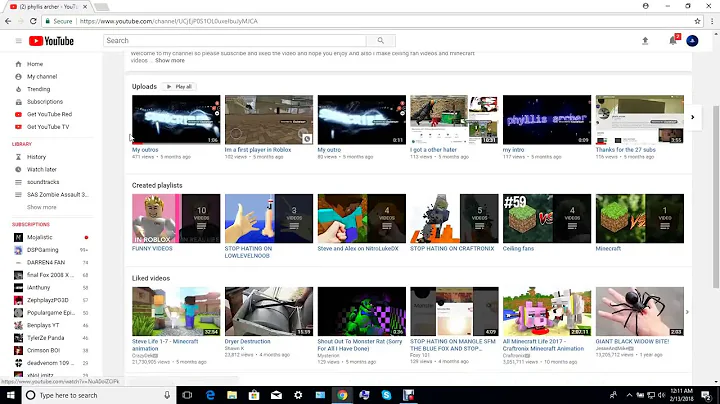
Task: Open the YouTube hamburger guide menu
Action: pos(19,41)
